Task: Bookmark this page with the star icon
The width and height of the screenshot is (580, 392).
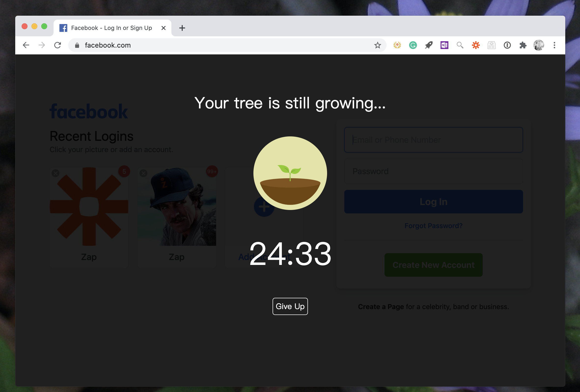Action: click(377, 45)
